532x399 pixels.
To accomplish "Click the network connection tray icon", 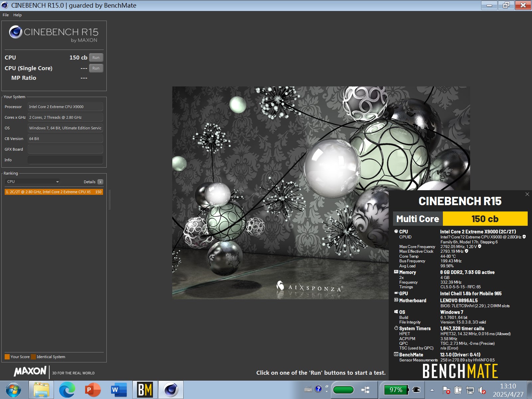I will pyautogui.click(x=470, y=390).
